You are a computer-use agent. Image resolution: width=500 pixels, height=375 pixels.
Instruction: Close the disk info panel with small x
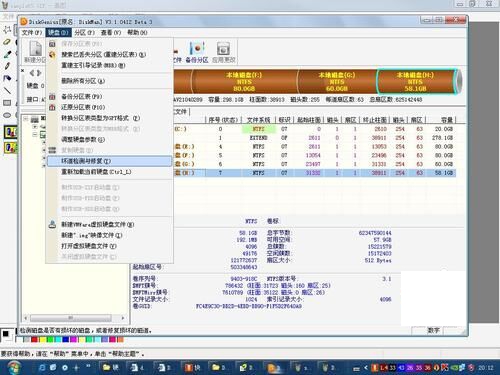tap(23, 71)
